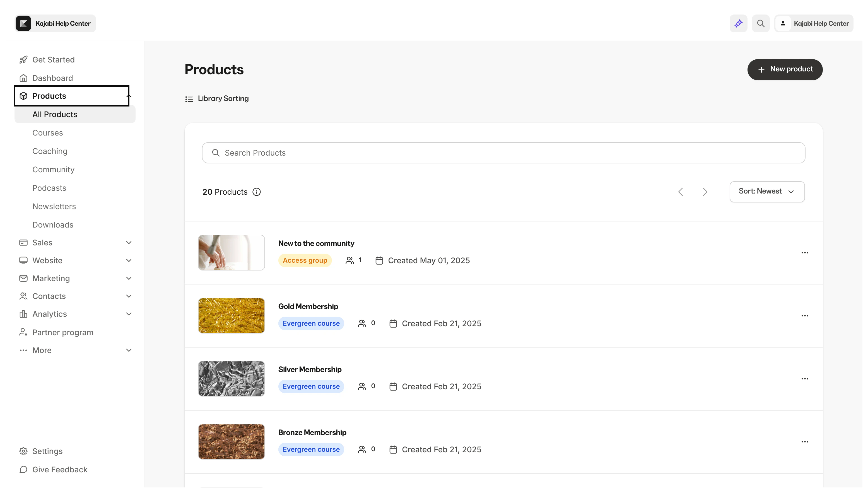Open Library Sorting link
The width and height of the screenshot is (868, 493).
223,98
